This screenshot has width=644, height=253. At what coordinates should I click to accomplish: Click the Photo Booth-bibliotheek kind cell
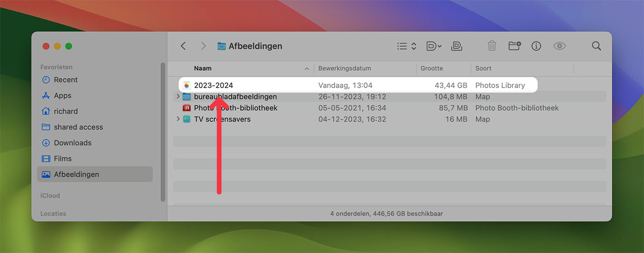pyautogui.click(x=517, y=108)
